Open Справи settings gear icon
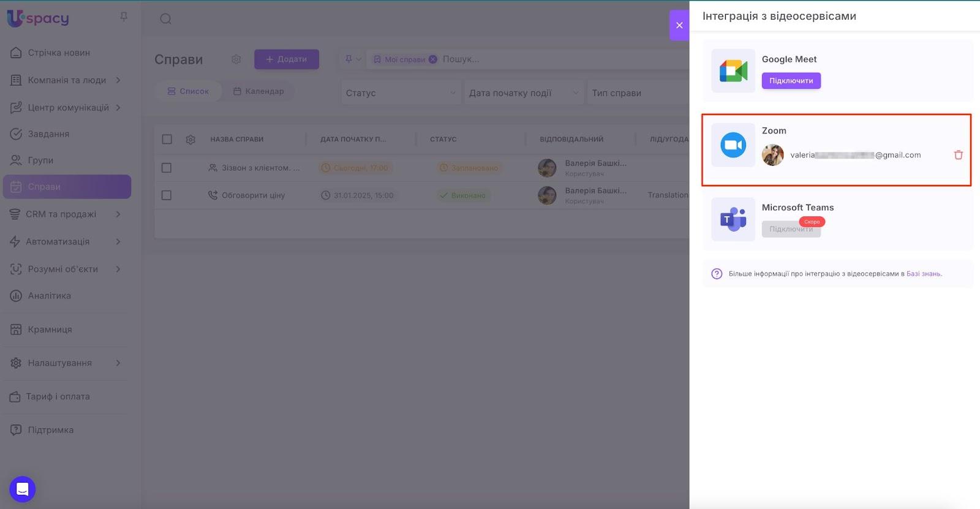This screenshot has height=509, width=980. coord(236,59)
